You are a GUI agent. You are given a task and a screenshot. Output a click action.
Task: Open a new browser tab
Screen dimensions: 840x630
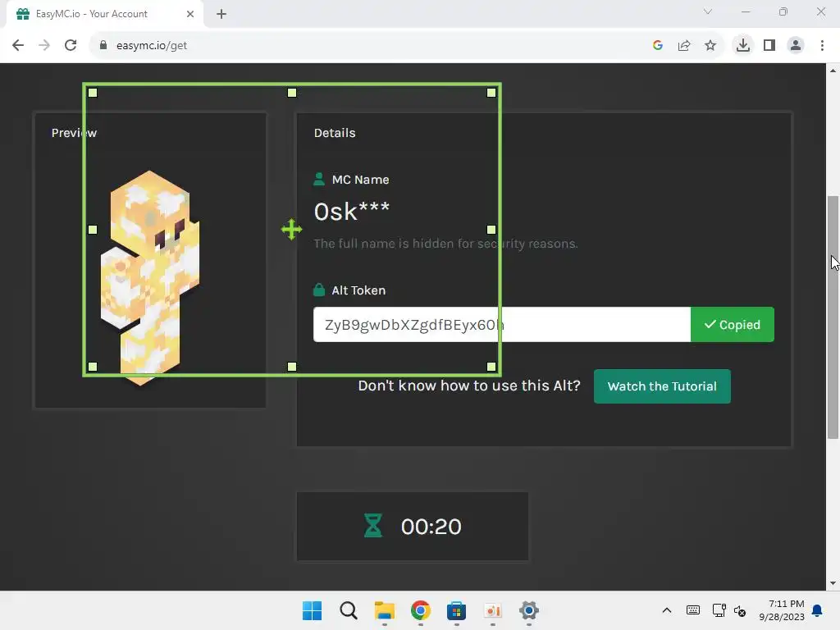(x=221, y=14)
